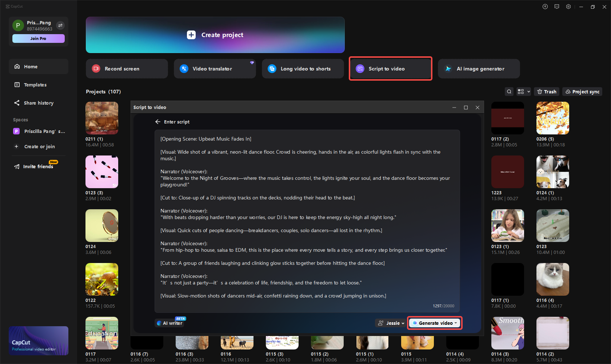611x364 pixels.
Task: Click the Video translator blue icon
Action: pos(184,69)
